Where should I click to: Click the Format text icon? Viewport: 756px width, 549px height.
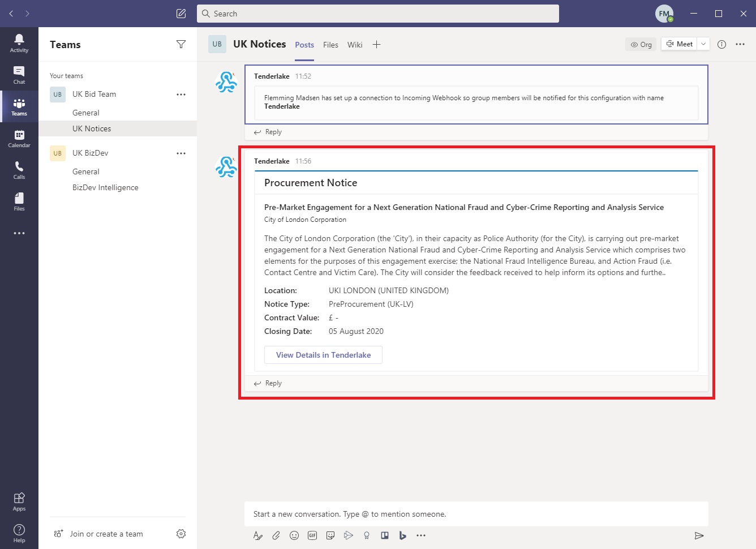pos(258,535)
